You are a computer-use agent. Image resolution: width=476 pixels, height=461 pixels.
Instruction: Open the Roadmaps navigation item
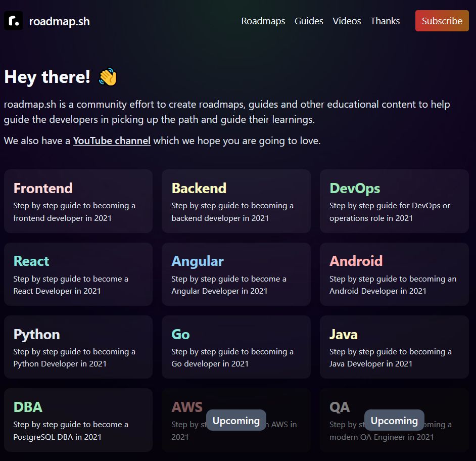coord(263,21)
